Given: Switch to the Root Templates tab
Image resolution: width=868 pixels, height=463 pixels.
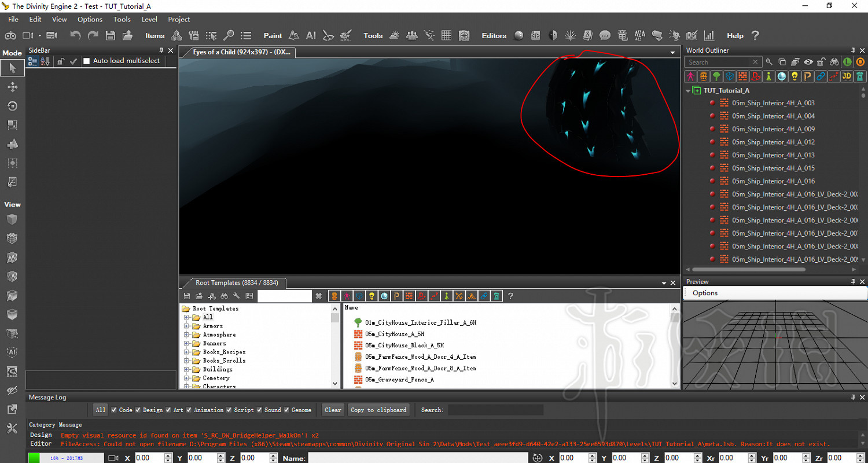Looking at the screenshot, I should coord(236,283).
